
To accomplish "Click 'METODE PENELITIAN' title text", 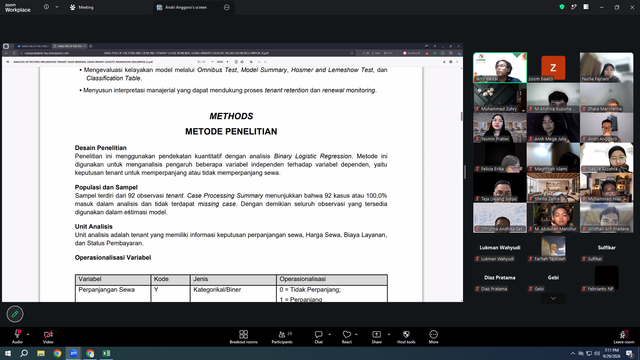I will [231, 131].
